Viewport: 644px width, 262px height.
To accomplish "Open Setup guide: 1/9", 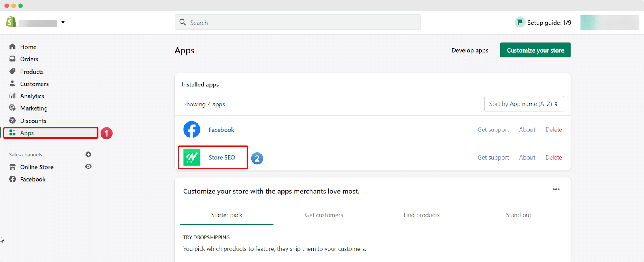I will pos(549,23).
